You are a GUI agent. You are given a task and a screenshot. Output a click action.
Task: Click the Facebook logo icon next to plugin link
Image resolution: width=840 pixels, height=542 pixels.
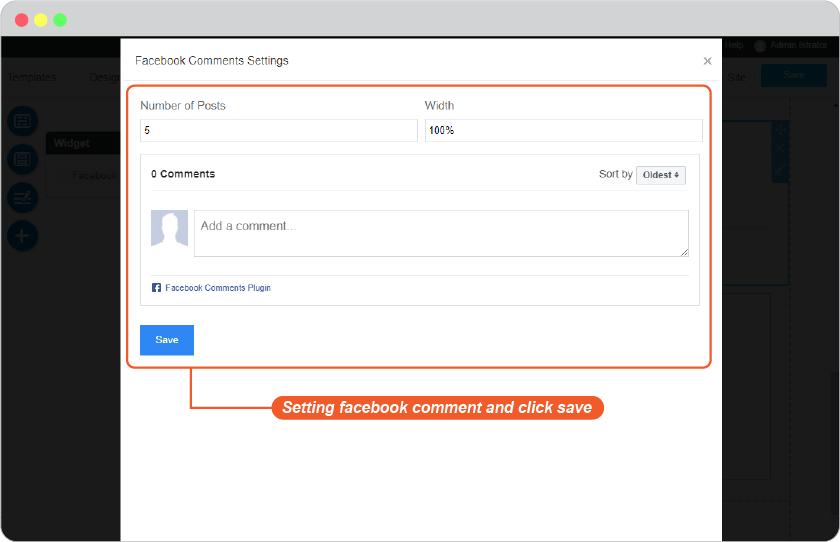point(156,288)
